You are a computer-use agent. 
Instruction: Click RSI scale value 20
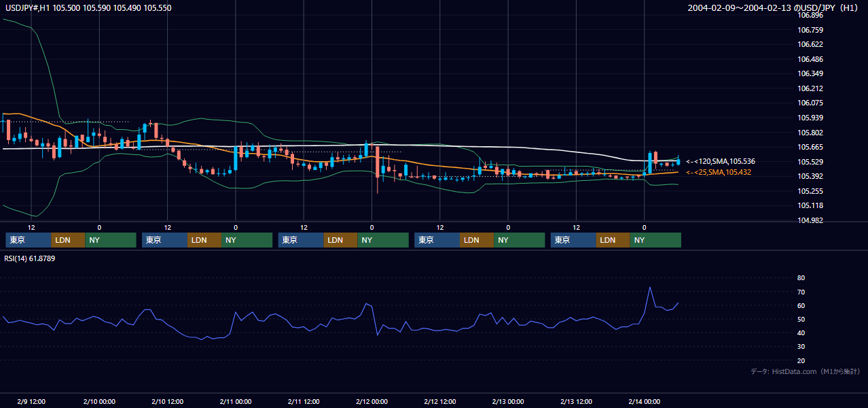[x=801, y=360]
